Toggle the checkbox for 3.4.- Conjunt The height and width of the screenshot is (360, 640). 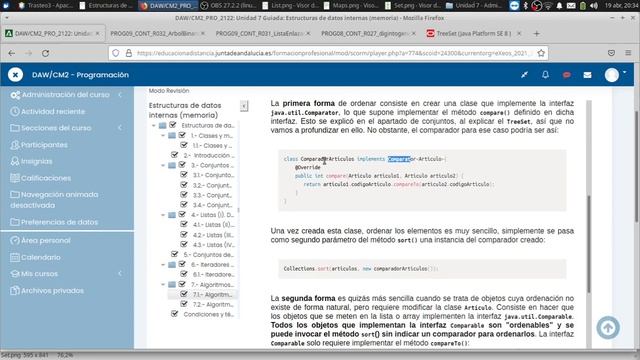tap(184, 205)
